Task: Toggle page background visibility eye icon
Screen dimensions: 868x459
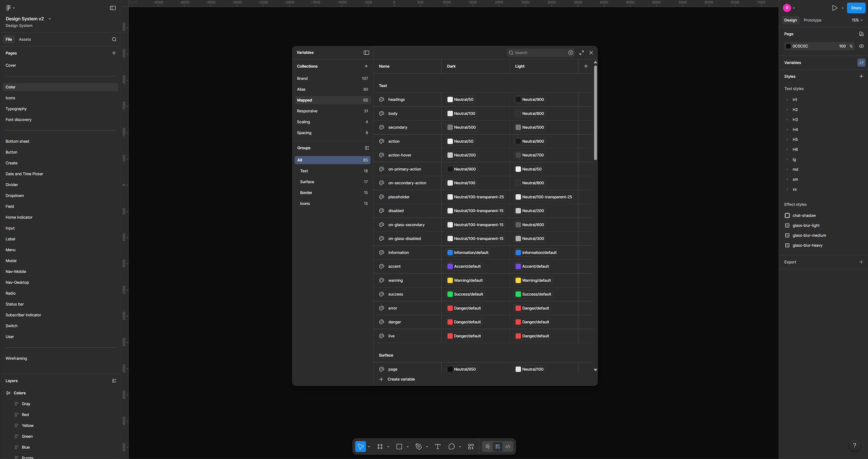Action: click(x=861, y=46)
